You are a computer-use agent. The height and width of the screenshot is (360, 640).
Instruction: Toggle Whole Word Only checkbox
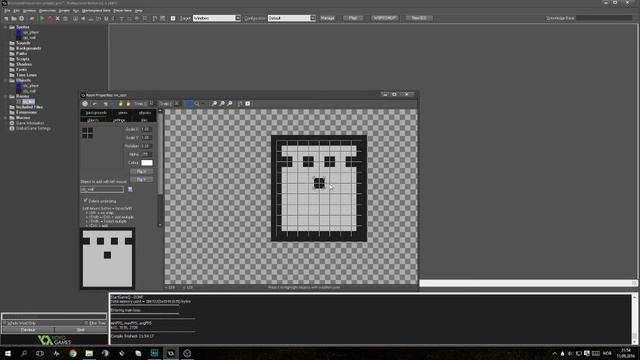[5, 323]
